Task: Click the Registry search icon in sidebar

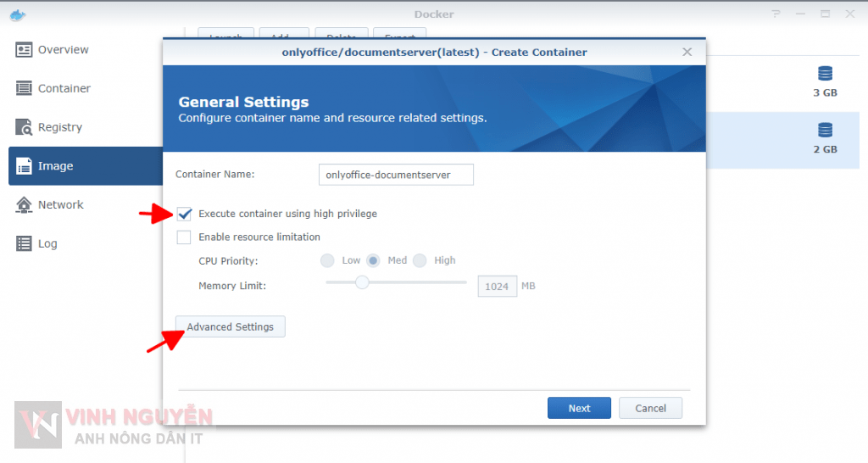Action: (24, 127)
